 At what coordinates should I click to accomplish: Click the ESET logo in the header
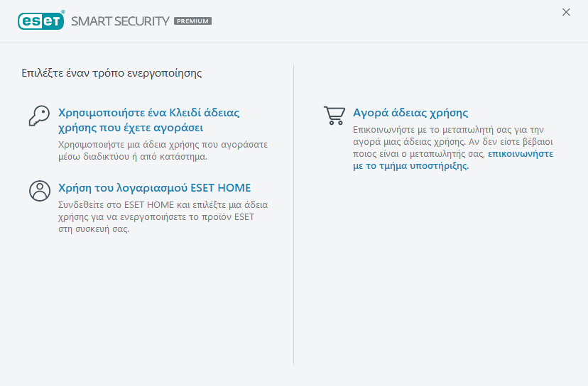click(41, 21)
